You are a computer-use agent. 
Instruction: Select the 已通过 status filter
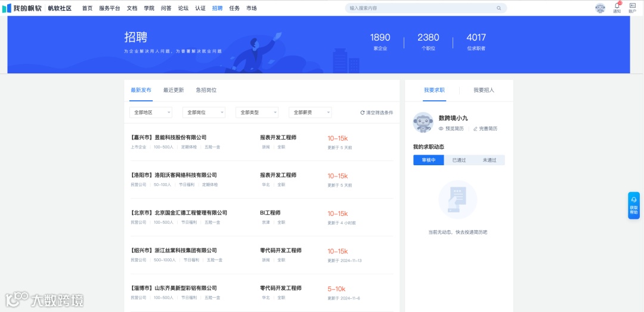point(459,160)
